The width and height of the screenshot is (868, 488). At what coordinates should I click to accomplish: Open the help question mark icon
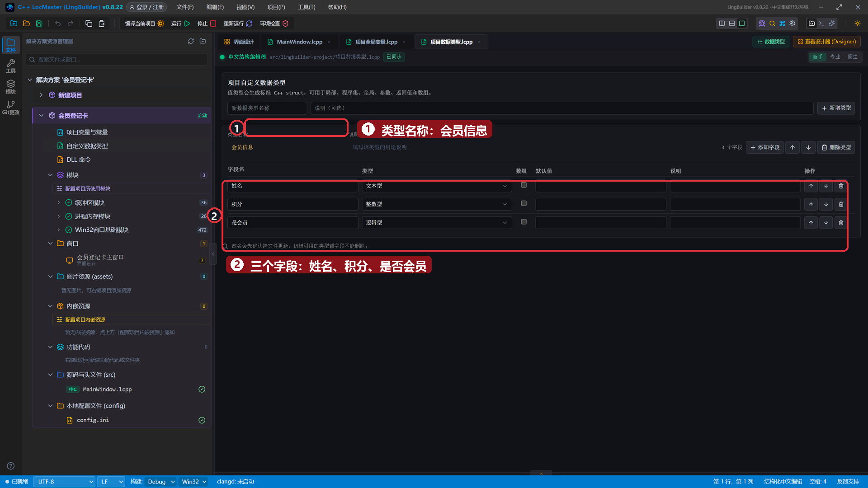11,466
